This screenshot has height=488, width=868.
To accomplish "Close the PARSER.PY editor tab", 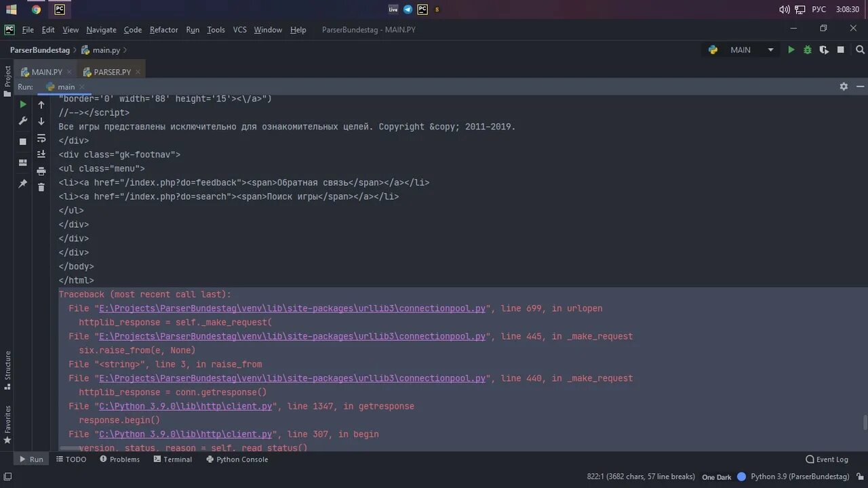I will [138, 72].
